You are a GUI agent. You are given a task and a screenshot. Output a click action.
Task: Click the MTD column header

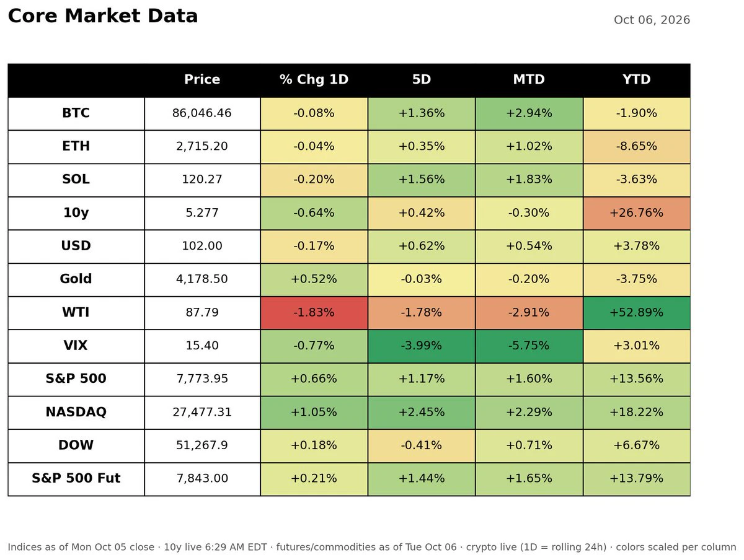pyautogui.click(x=529, y=80)
